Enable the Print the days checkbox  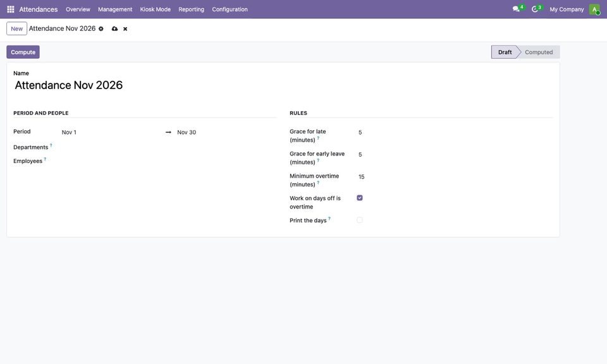(x=360, y=220)
